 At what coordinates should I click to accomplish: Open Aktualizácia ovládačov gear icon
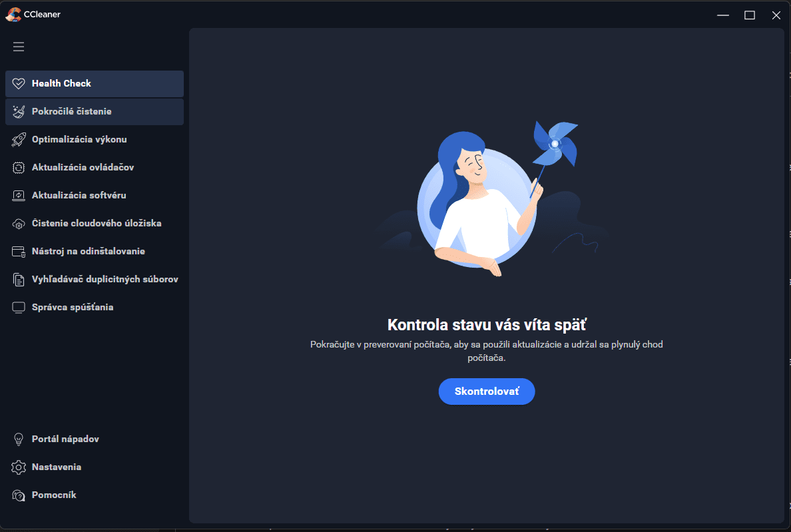(x=19, y=167)
